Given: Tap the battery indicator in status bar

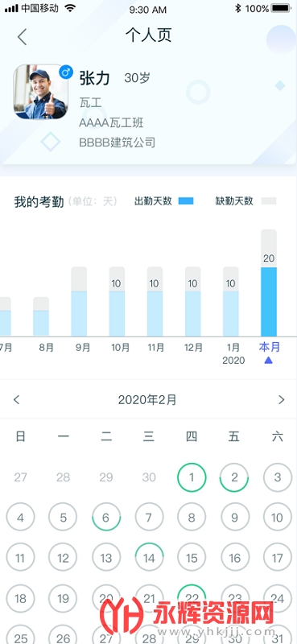Looking at the screenshot, I should coord(282,8).
